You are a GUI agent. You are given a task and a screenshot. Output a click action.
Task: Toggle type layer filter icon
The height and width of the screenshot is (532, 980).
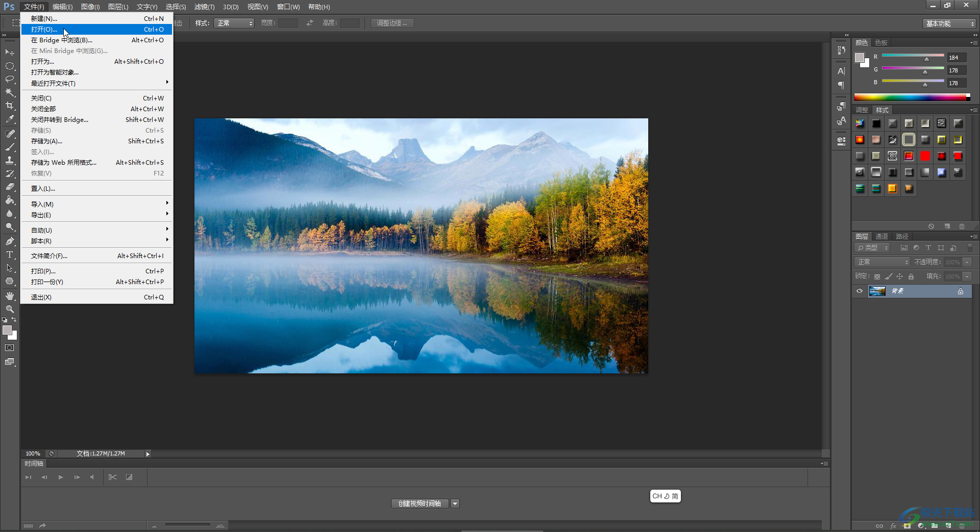928,248
